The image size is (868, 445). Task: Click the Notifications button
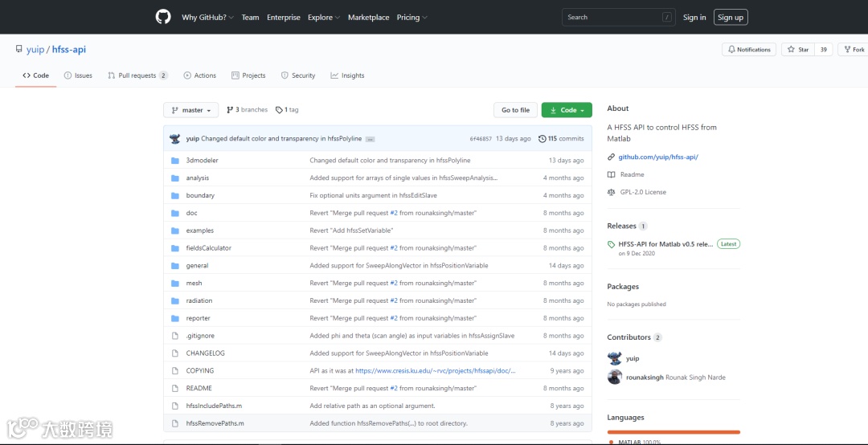click(749, 50)
